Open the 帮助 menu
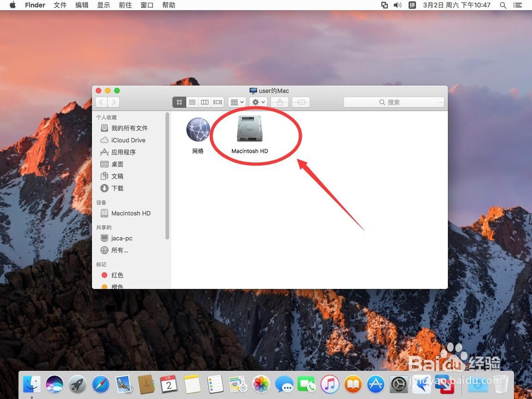Viewport: 532px width, 399px height. [169, 5]
